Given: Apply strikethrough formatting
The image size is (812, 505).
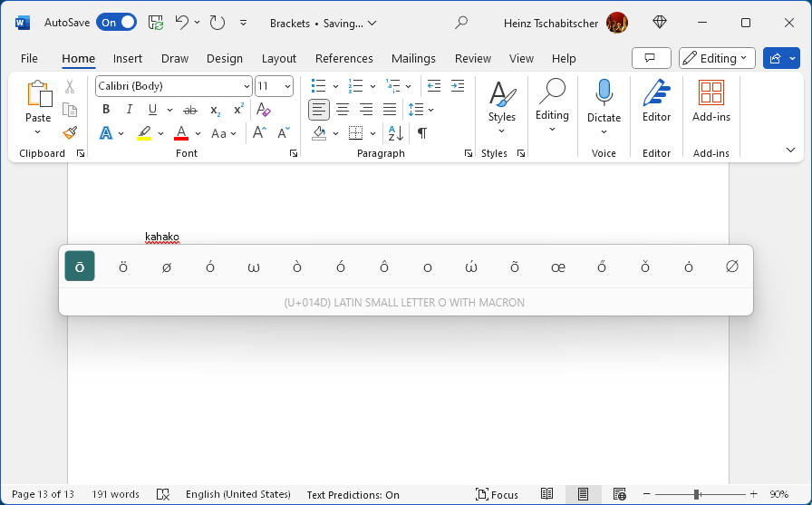Looking at the screenshot, I should (190, 110).
